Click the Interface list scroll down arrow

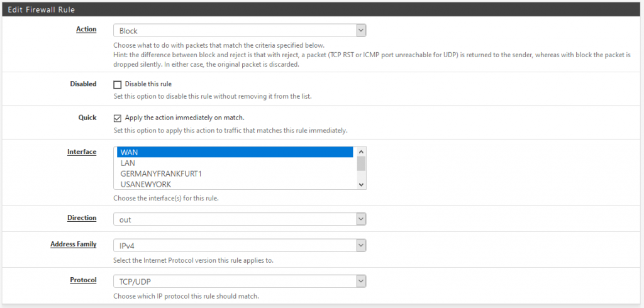362,185
